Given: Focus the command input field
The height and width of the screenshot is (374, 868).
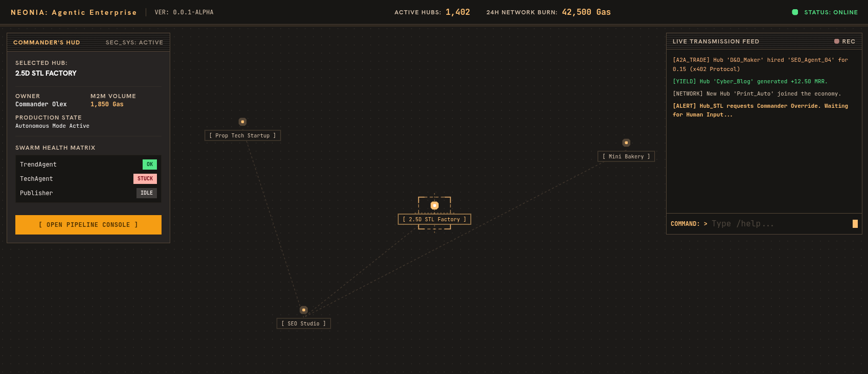Looking at the screenshot, I should pos(779,224).
